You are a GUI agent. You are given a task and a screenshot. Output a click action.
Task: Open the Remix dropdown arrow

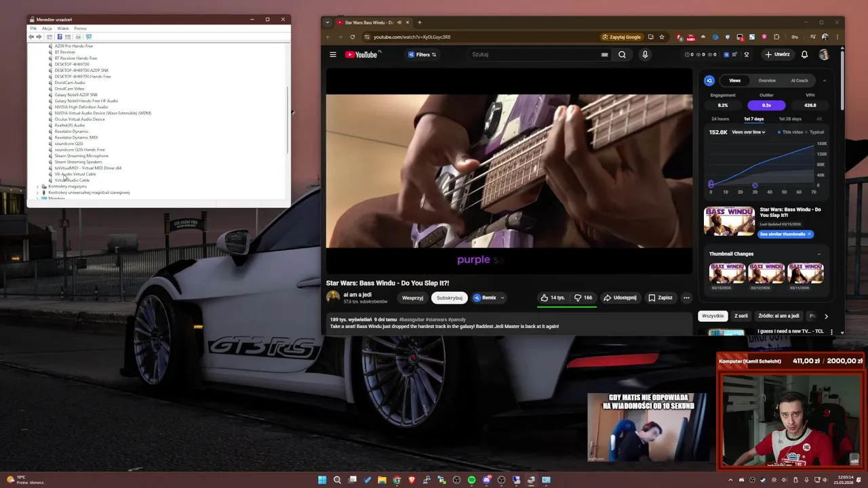click(x=502, y=298)
